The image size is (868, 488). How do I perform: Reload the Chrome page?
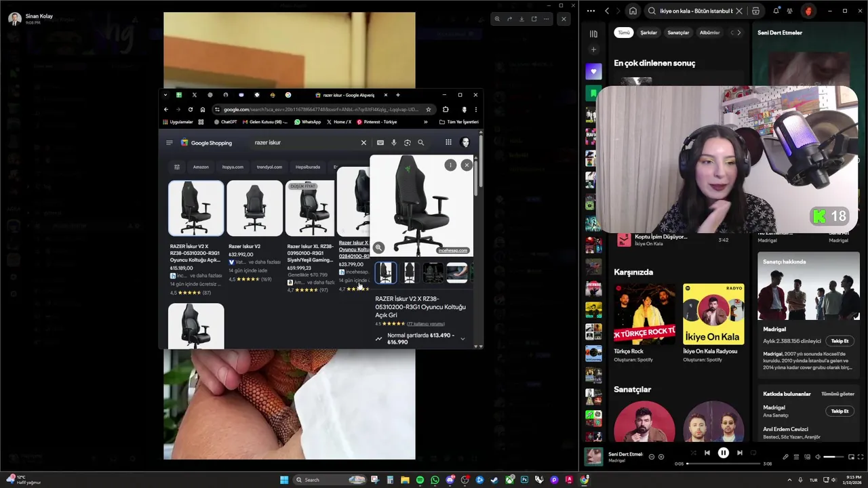[191, 109]
